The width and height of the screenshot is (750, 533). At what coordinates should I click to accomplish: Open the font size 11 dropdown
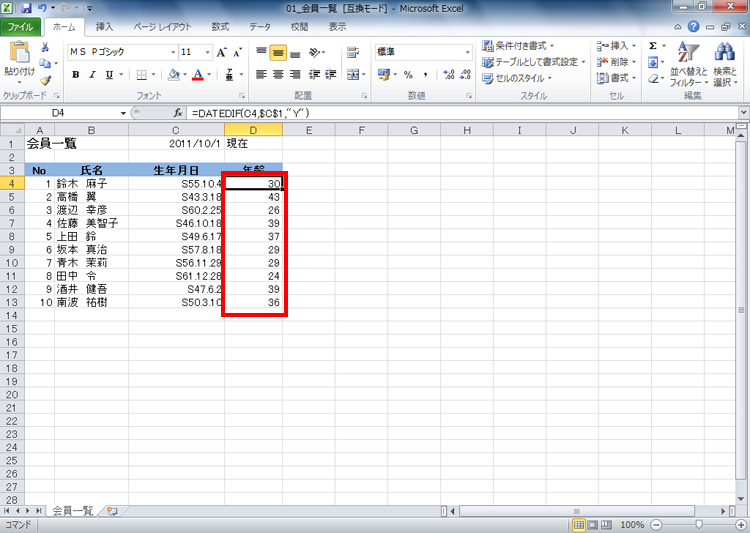pyautogui.click(x=208, y=52)
